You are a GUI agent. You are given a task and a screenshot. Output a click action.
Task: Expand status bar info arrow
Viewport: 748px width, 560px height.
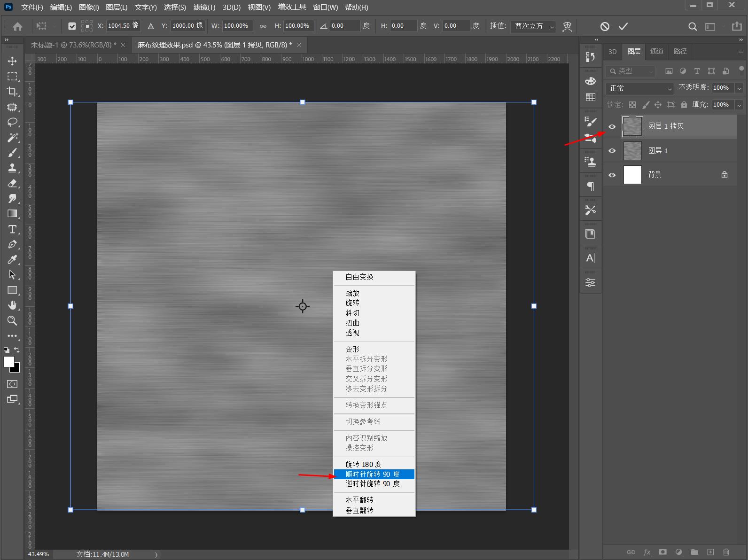pyautogui.click(x=156, y=554)
